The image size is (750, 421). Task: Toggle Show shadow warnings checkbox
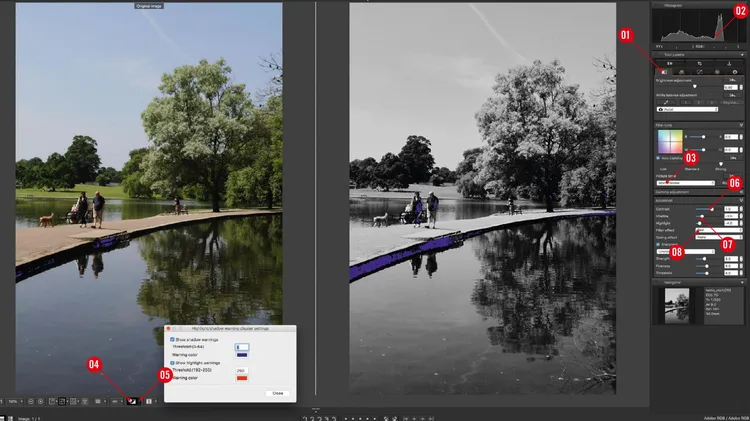(x=172, y=339)
